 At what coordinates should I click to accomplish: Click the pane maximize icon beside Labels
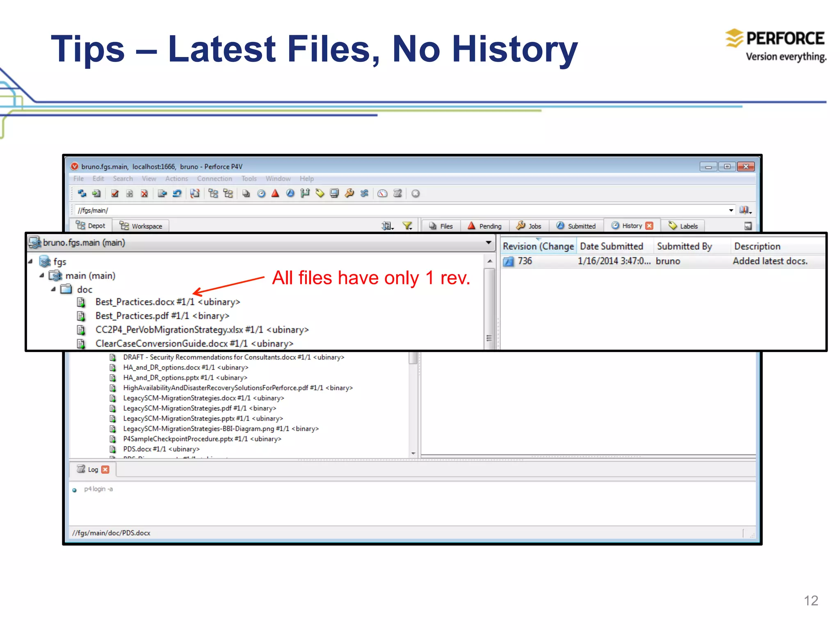pyautogui.click(x=748, y=226)
